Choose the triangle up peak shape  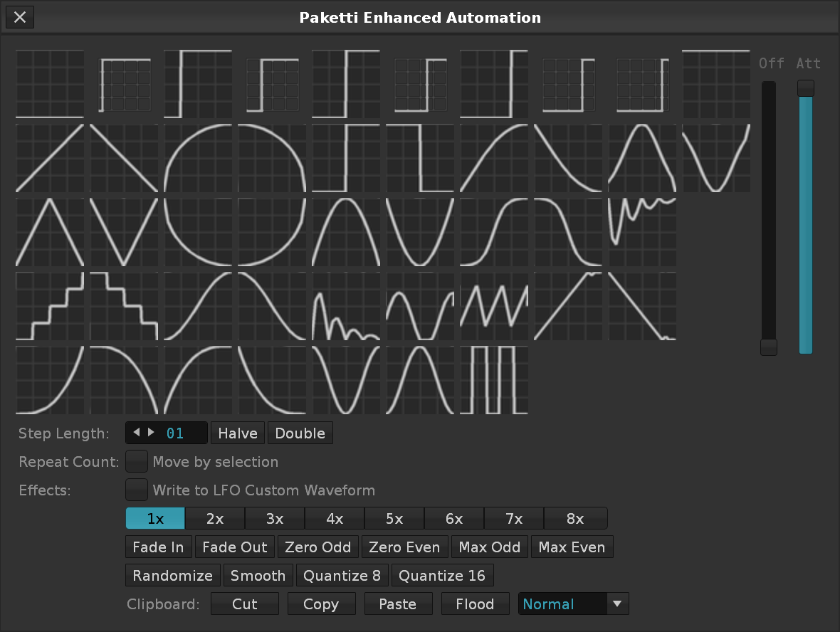(x=50, y=232)
